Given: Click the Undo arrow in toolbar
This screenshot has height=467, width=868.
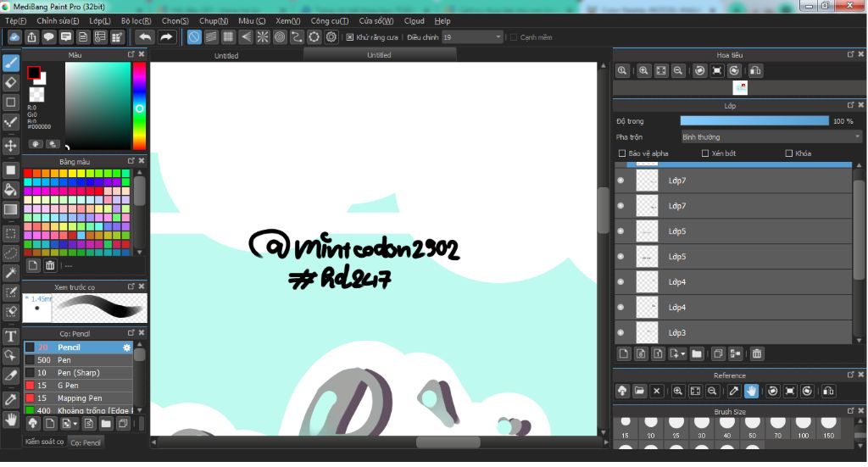Looking at the screenshot, I should (145, 37).
